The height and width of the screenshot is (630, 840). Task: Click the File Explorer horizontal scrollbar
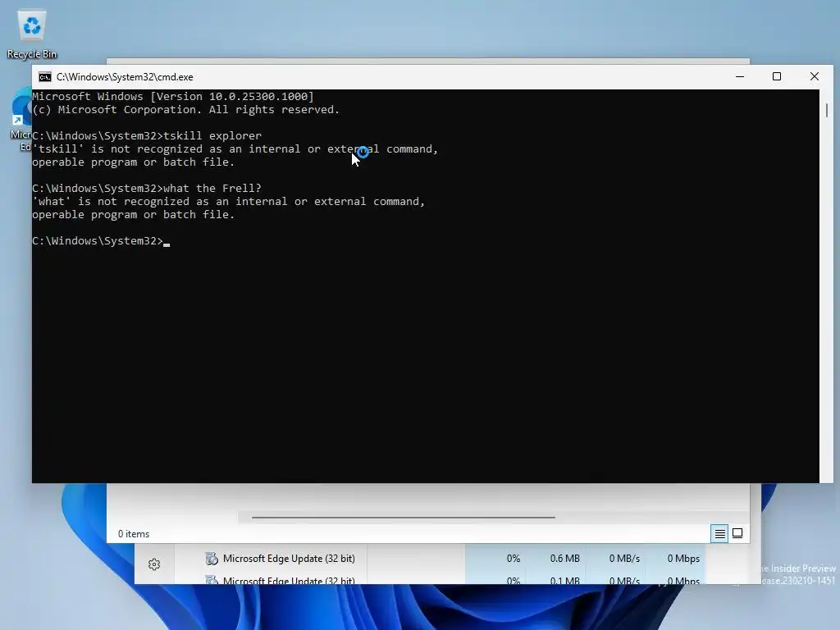403,518
